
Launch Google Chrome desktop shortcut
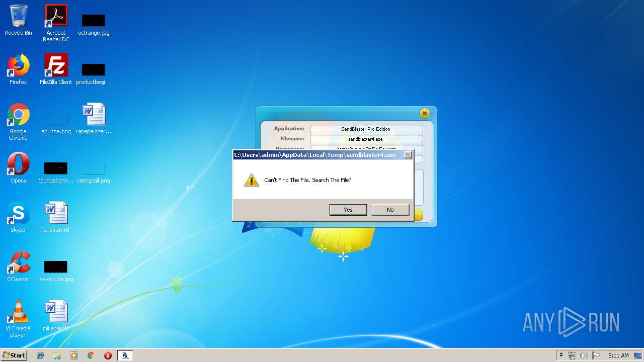click(18, 122)
